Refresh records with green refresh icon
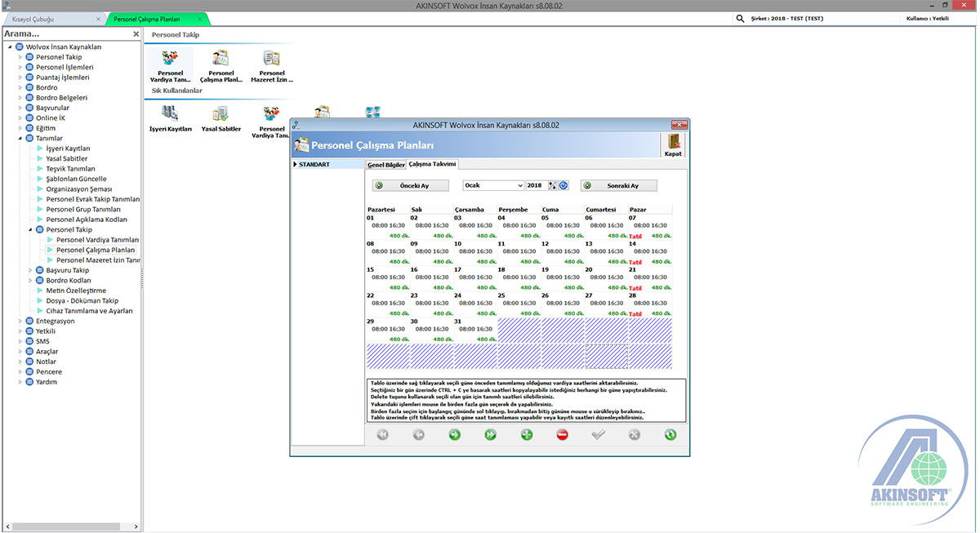This screenshot has width=980, height=533. pyautogui.click(x=670, y=435)
